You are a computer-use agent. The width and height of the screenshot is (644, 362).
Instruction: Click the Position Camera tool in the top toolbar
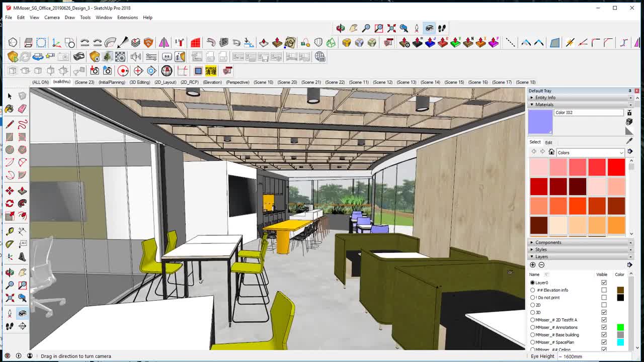417,28
